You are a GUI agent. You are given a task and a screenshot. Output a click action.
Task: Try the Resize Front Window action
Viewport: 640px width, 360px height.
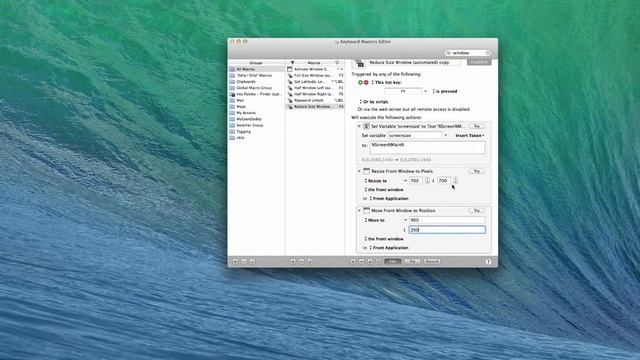point(477,171)
